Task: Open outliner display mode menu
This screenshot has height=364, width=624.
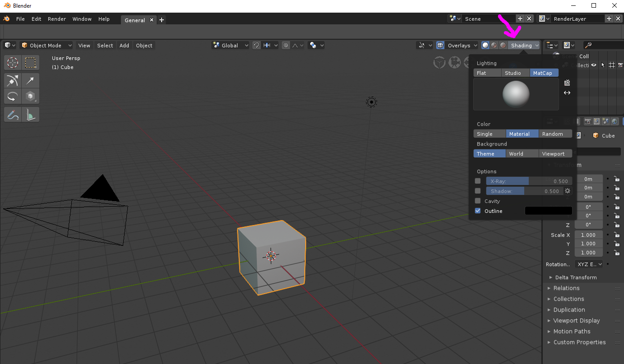Action: click(x=569, y=45)
